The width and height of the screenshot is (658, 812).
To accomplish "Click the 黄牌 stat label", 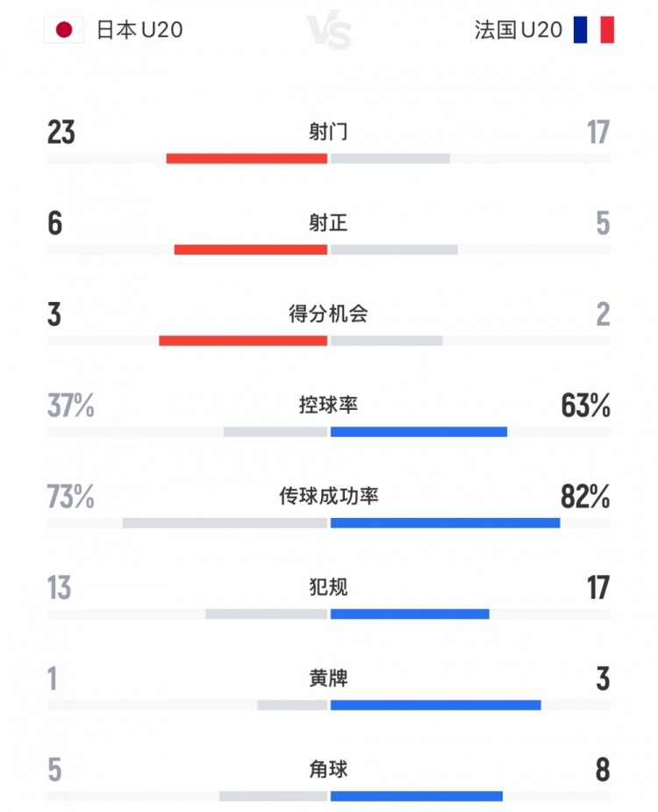I will click(x=329, y=679).
